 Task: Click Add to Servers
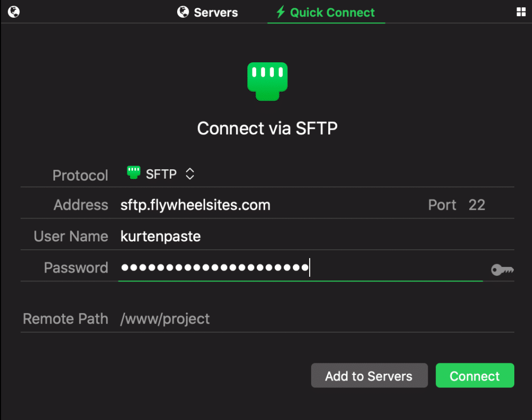point(369,375)
